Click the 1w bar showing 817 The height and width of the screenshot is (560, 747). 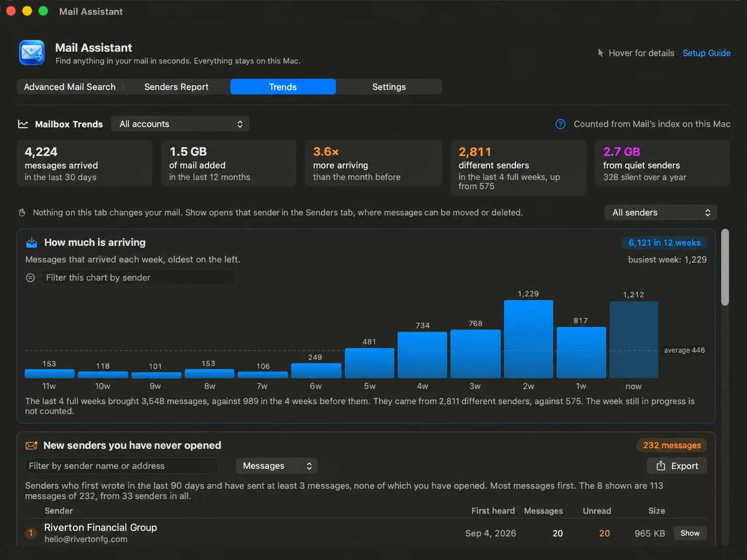[x=581, y=353]
